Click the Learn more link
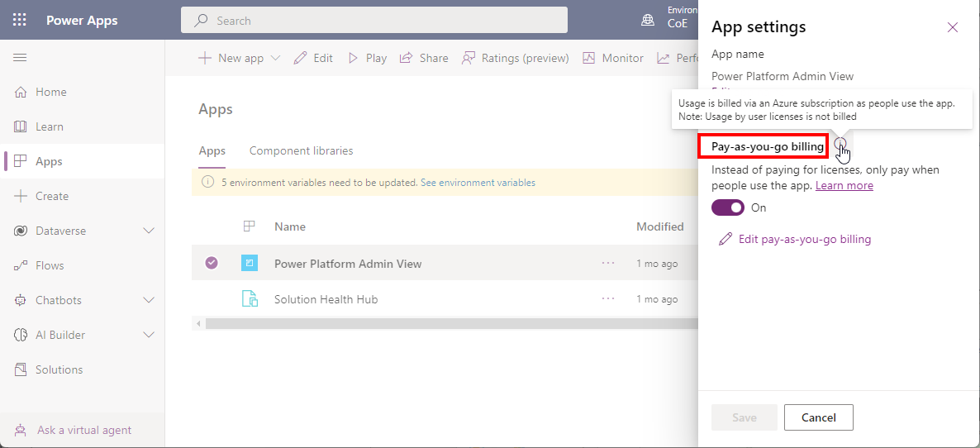The image size is (980, 448). [844, 185]
